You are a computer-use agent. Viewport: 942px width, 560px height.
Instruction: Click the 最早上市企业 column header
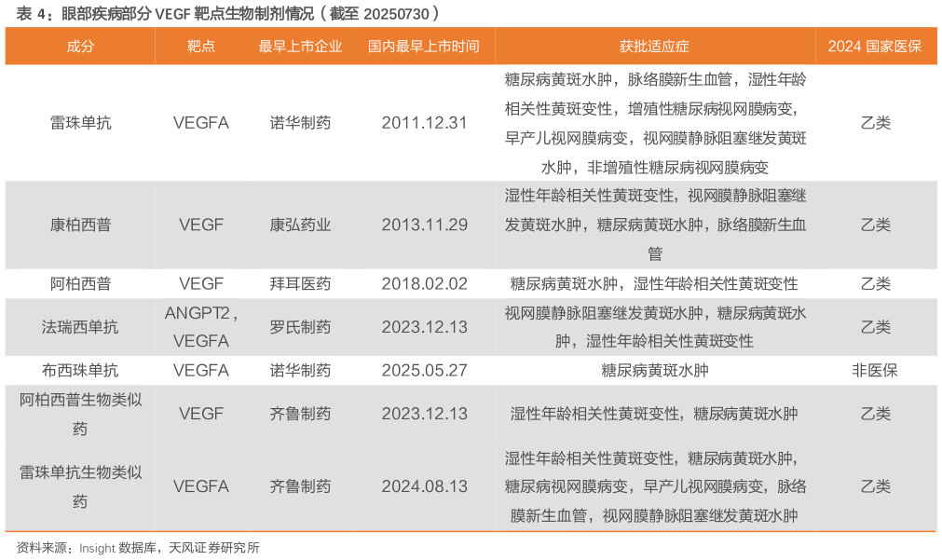[300, 45]
